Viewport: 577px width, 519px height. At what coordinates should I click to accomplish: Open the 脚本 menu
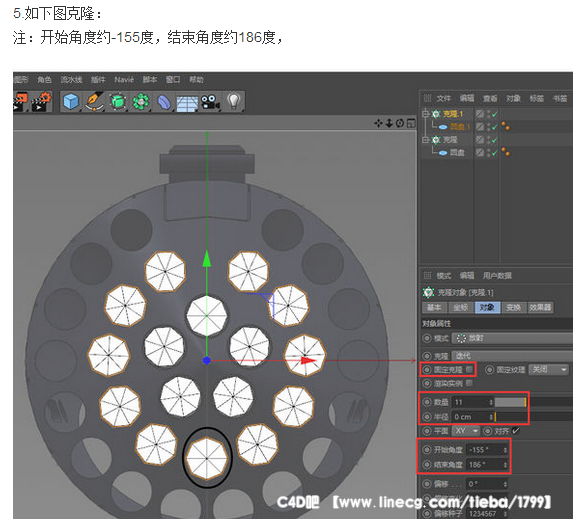coord(150,80)
